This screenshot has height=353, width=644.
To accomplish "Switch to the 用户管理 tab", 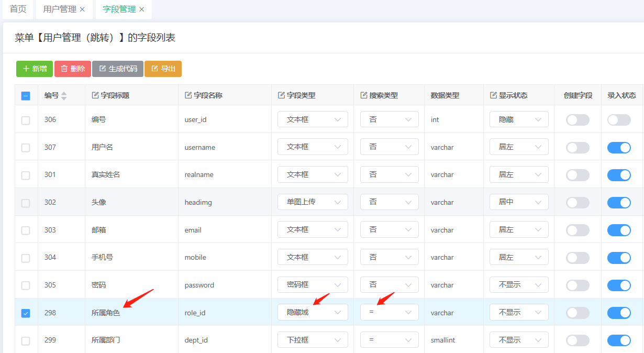I will point(59,9).
